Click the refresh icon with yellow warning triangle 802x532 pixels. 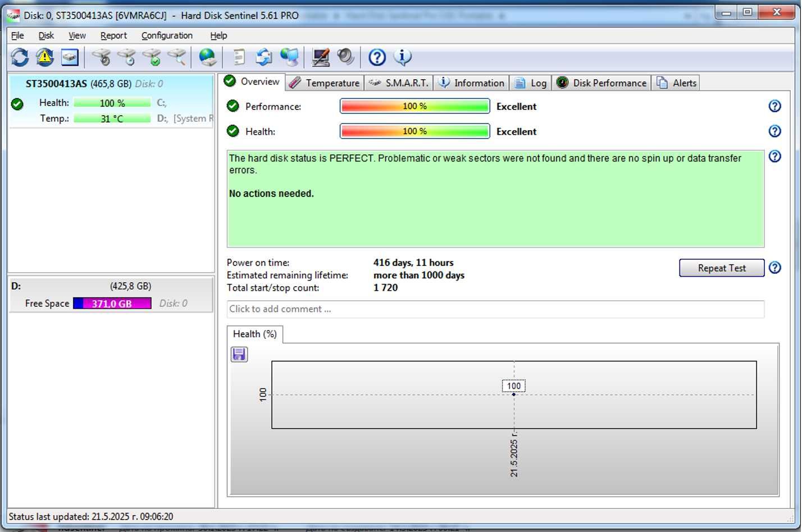coord(44,57)
